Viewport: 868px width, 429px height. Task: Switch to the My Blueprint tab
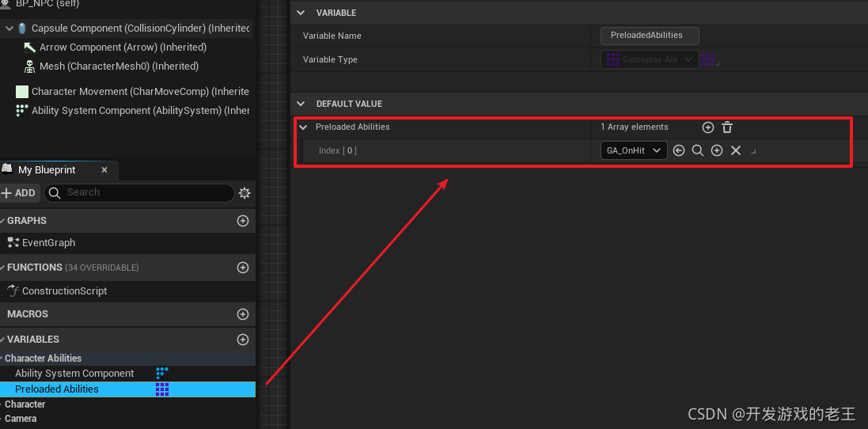(47, 170)
